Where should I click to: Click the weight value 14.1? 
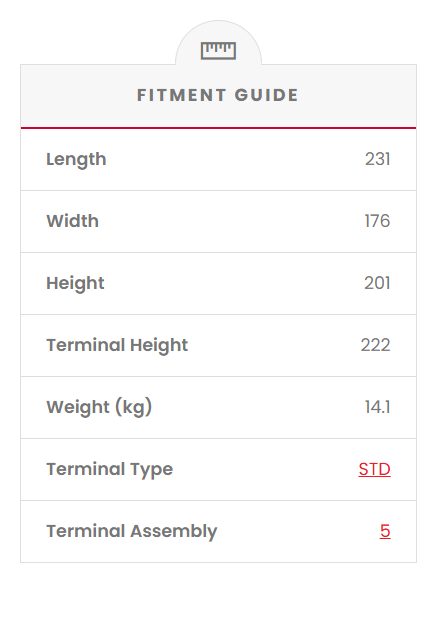pyautogui.click(x=377, y=407)
